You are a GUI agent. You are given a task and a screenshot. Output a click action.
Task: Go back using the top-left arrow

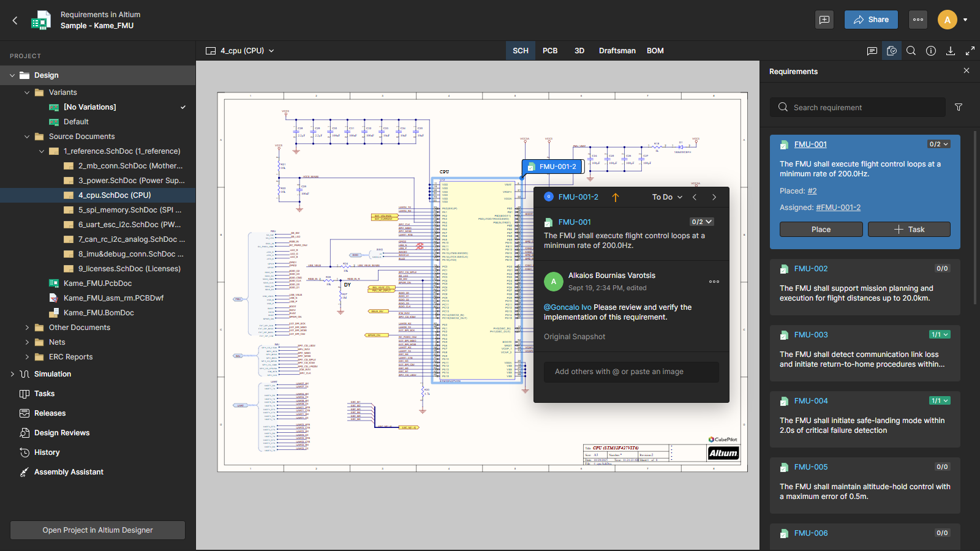[15, 20]
